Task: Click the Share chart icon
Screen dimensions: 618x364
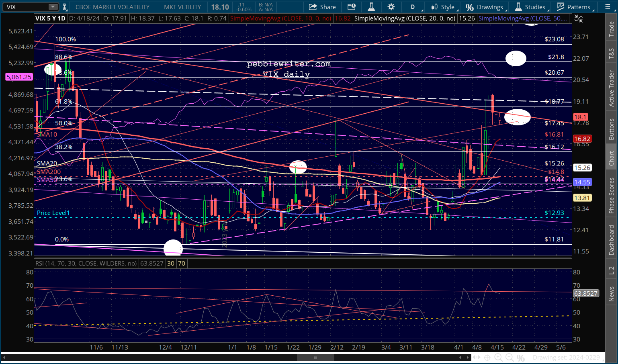Action: coord(322,7)
